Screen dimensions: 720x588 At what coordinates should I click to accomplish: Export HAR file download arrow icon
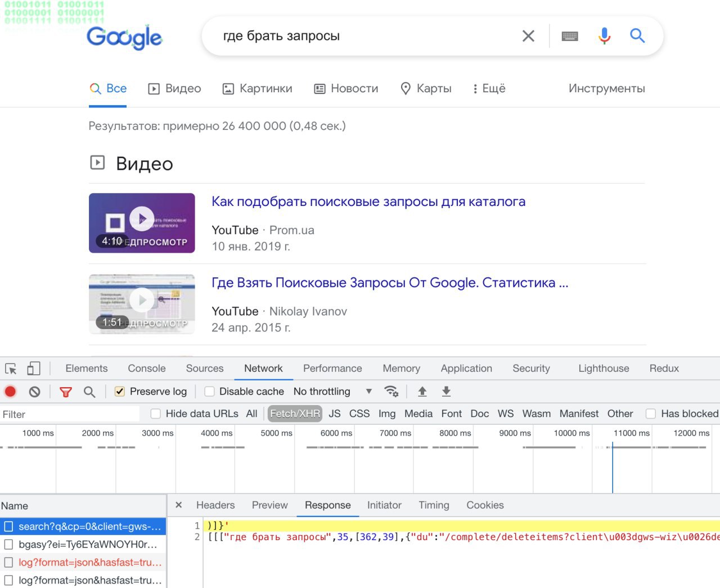pos(446,391)
